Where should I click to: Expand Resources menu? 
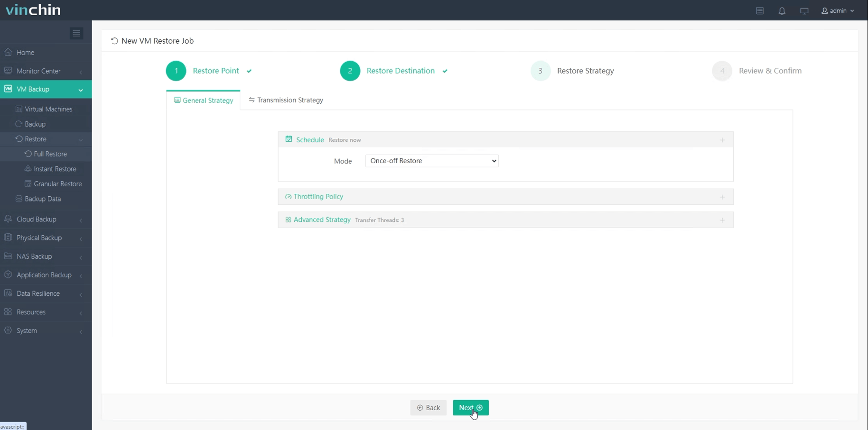(x=46, y=312)
